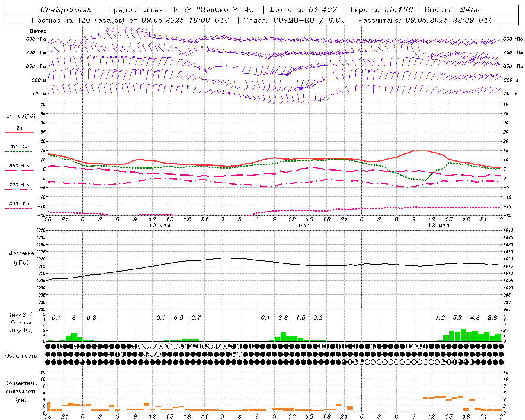This screenshot has height=420, width=525.
Task: Click the '500 м' wind level label on left
Action: (x=39, y=80)
